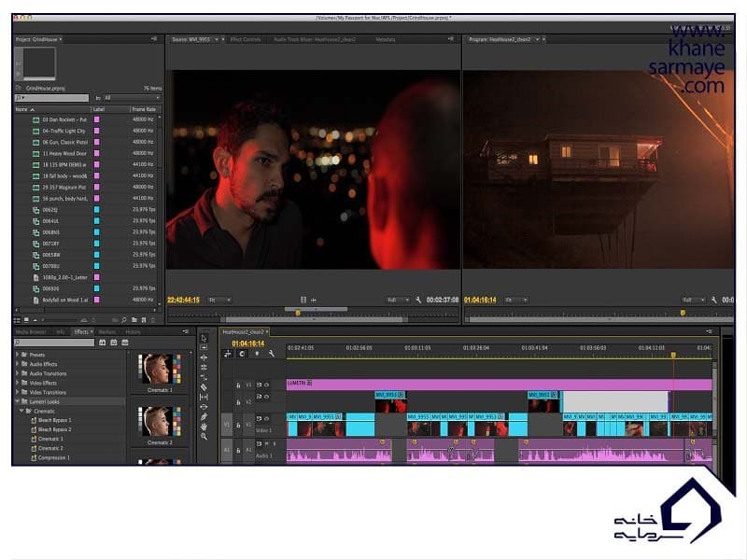This screenshot has height=560, width=747.
Task: Click the New Bin folder icon
Action: pos(134,320)
